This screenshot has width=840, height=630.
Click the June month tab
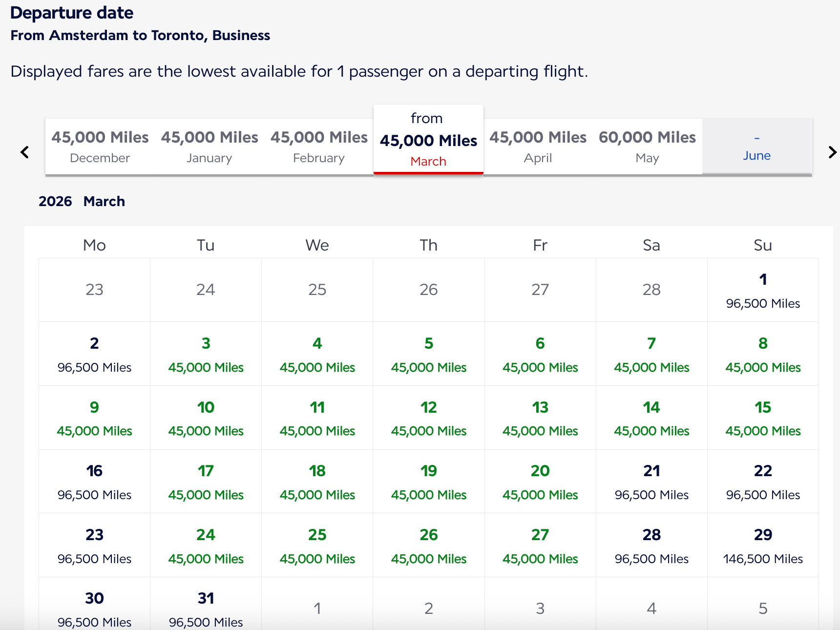tap(756, 147)
